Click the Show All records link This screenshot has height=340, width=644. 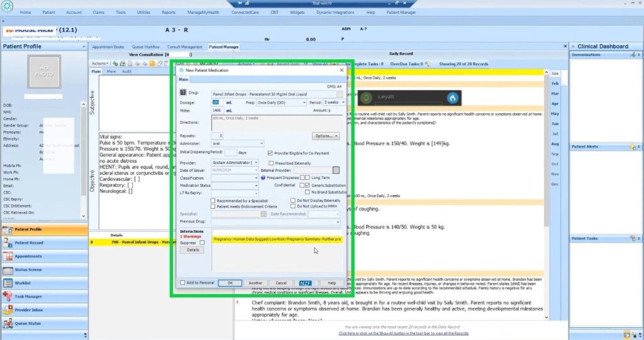(403, 334)
